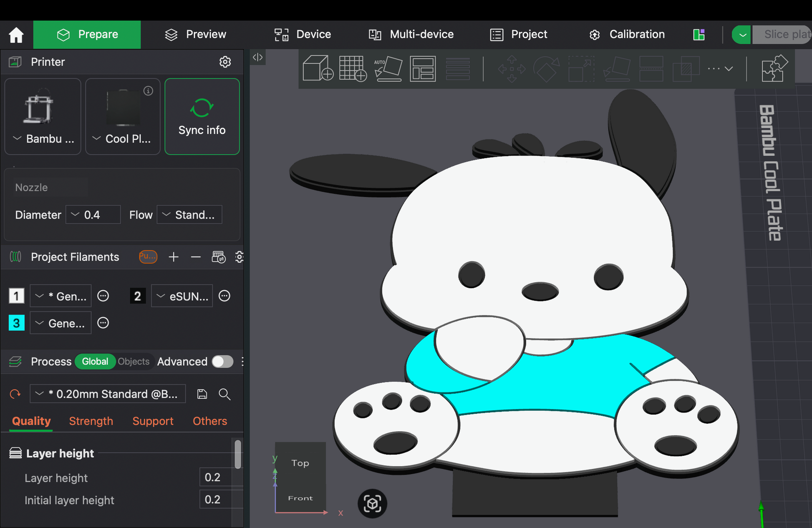Open the Assembly view puzzle icon
Image resolution: width=812 pixels, height=528 pixels.
click(774, 68)
